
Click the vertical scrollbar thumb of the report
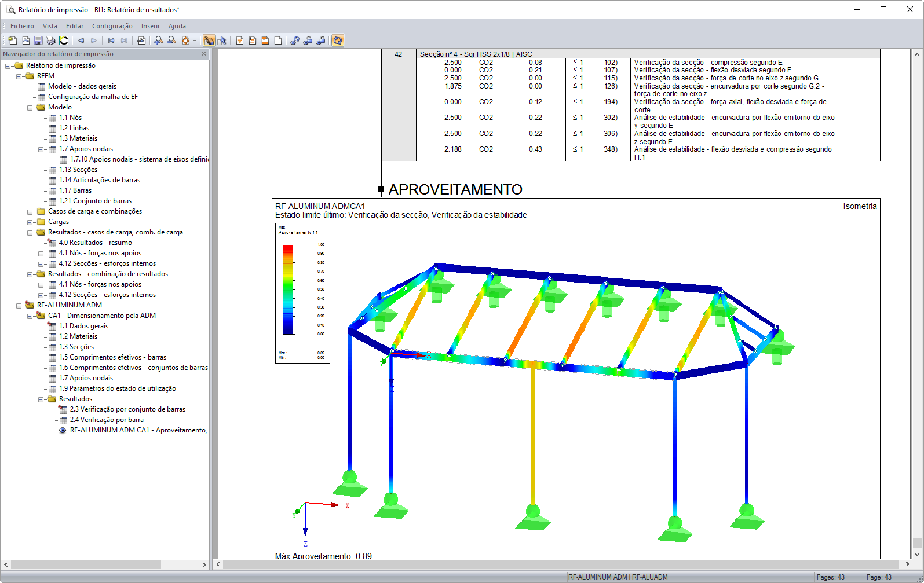coord(917,544)
